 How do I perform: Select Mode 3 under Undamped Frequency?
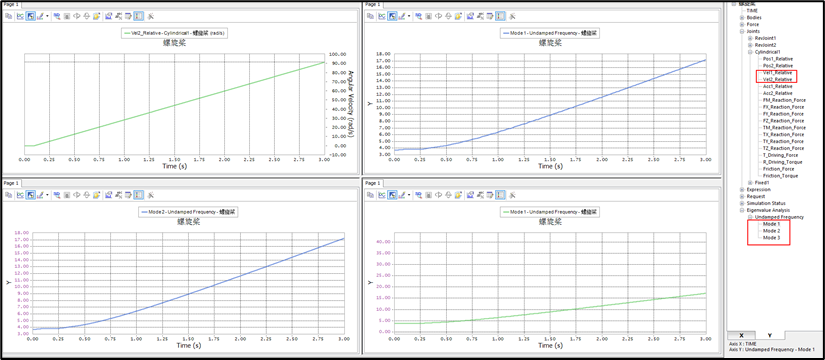click(771, 238)
